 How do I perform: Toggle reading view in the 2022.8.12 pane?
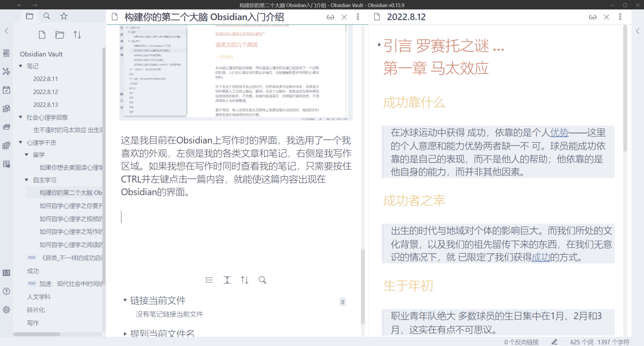[x=593, y=17]
